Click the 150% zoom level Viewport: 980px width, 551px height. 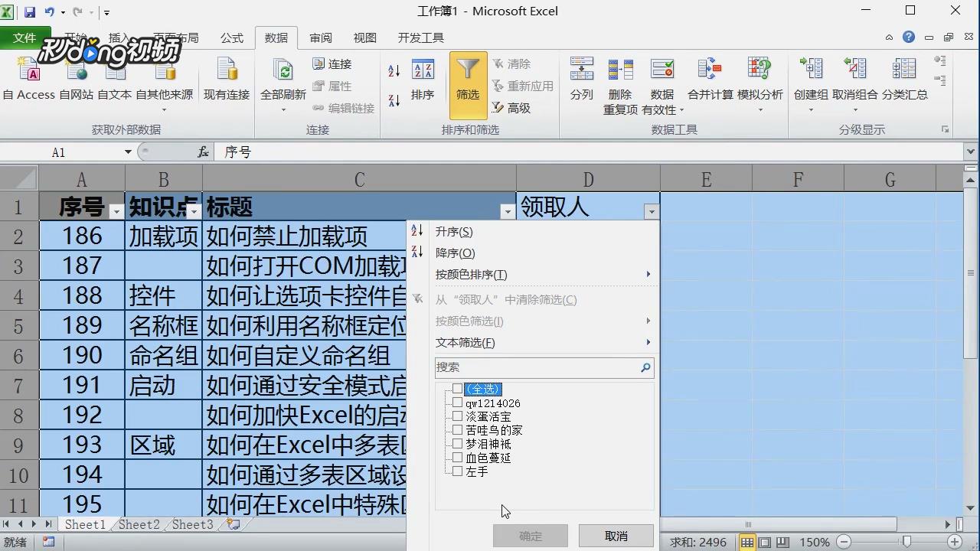(x=814, y=542)
